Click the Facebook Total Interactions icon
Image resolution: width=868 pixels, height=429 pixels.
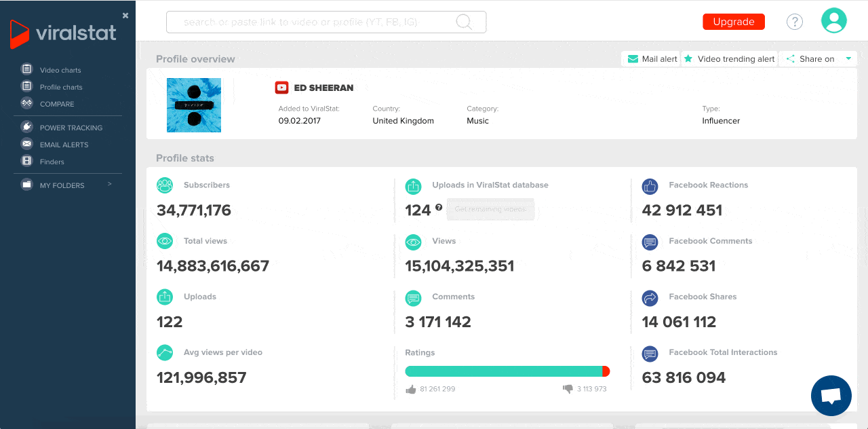tap(650, 352)
